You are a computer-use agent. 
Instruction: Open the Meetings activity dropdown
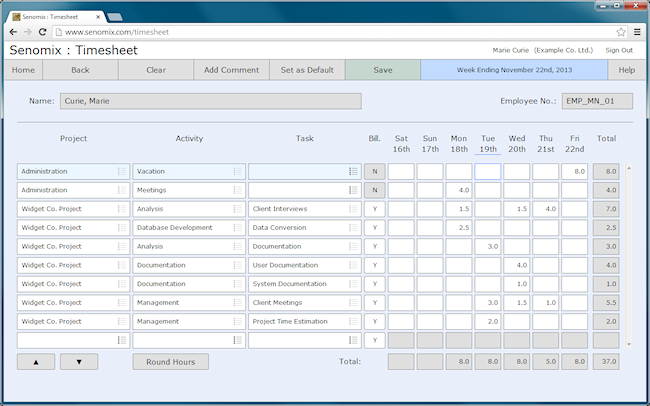click(189, 190)
